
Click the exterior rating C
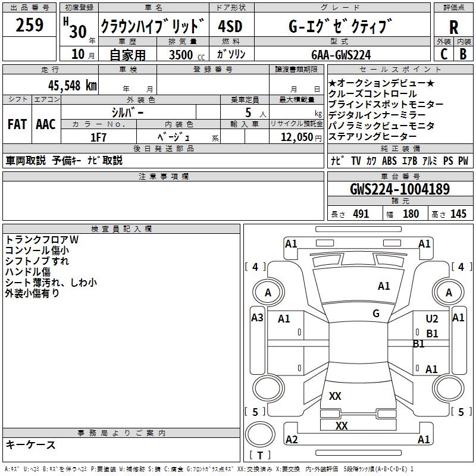(444, 54)
